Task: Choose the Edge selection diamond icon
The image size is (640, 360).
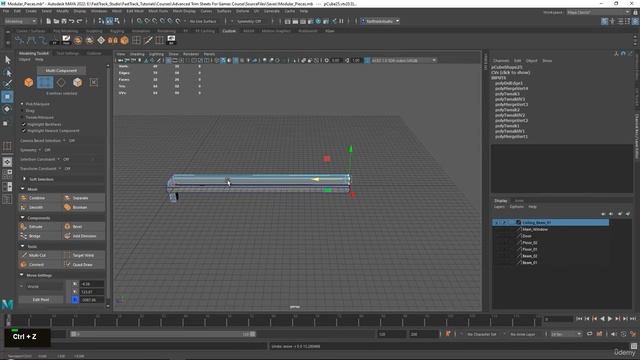Action: point(61,82)
